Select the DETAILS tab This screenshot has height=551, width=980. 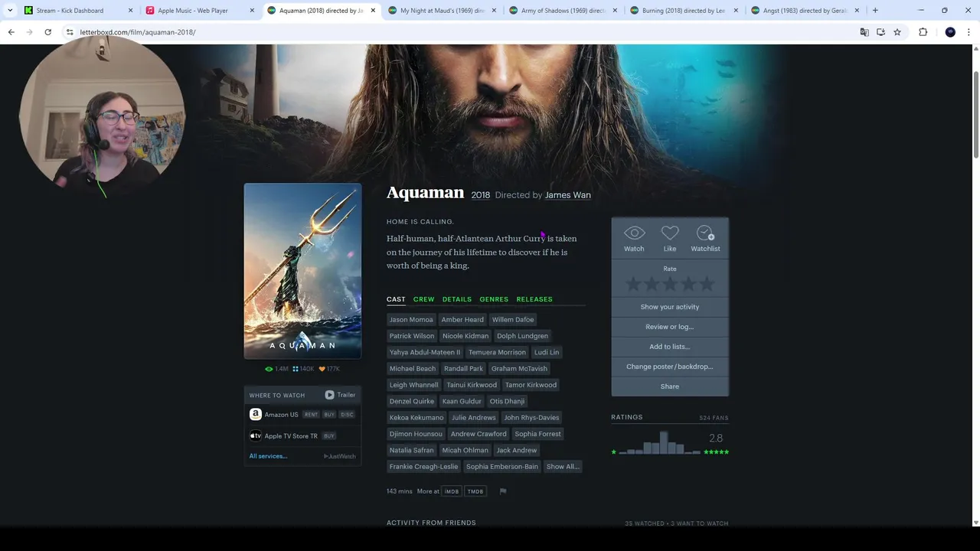[457, 299]
